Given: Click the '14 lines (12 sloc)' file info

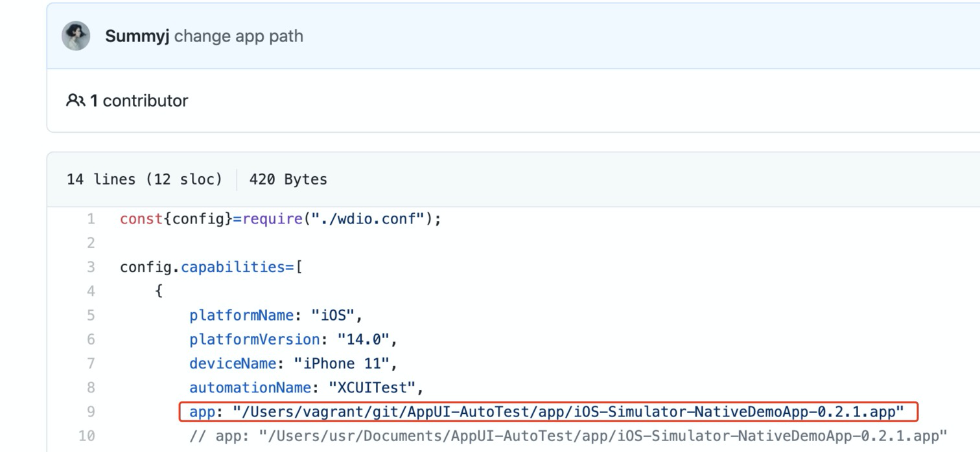Looking at the screenshot, I should (144, 179).
